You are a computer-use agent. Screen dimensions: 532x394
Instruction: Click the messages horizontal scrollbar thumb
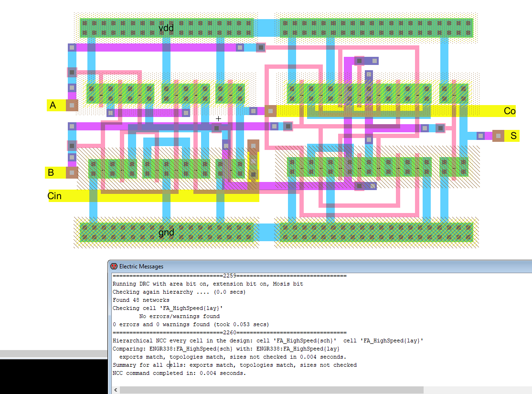[272, 390]
